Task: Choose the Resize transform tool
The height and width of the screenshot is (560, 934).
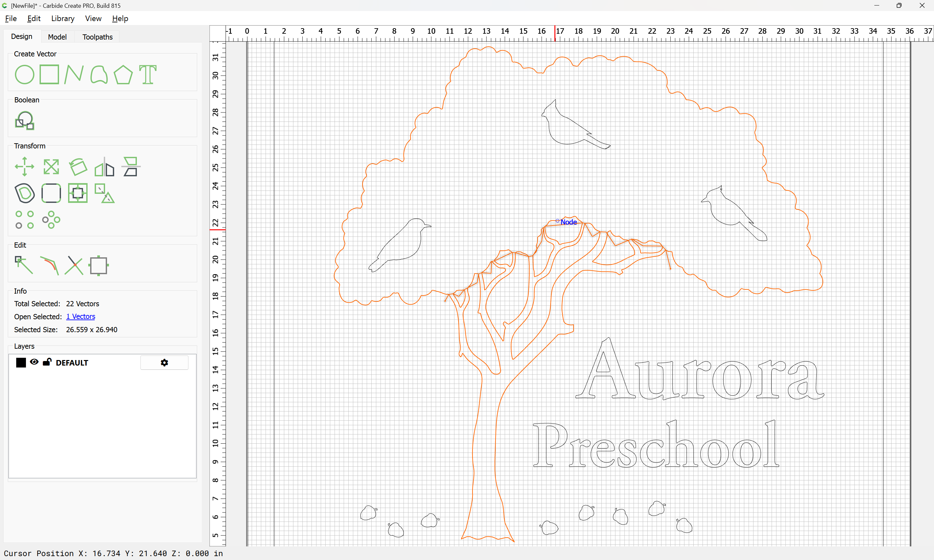Action: coord(51,167)
